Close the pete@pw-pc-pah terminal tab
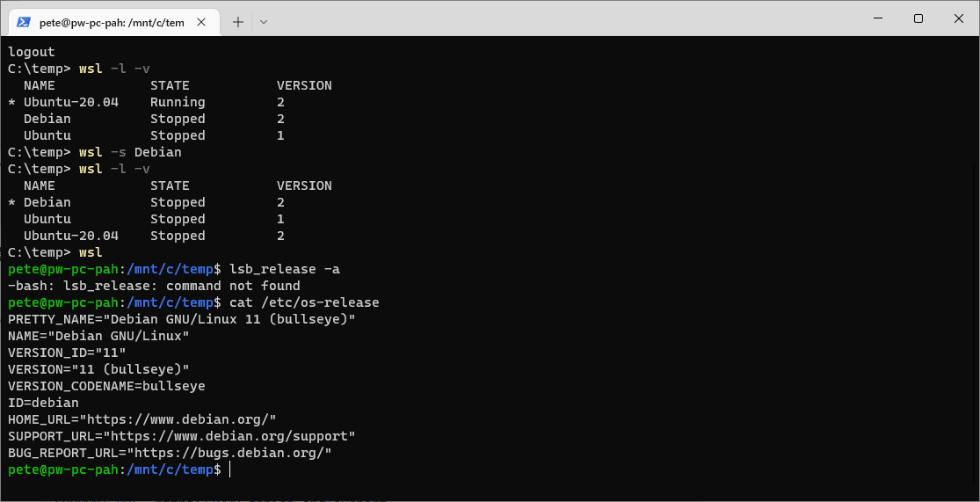 201,22
